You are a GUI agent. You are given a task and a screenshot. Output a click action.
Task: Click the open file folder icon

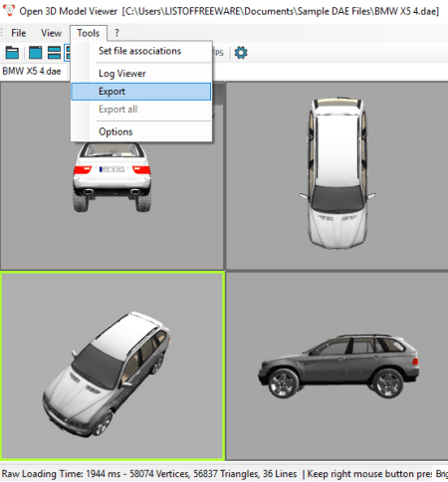(x=12, y=53)
